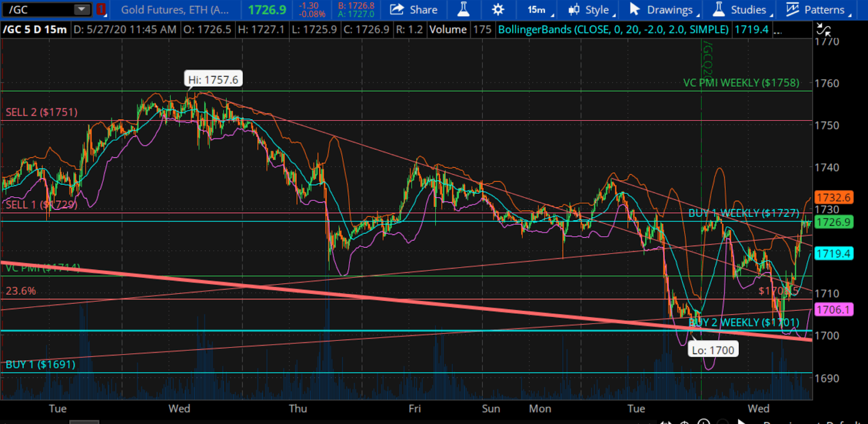Click the candlestick Style icon
Screen dimensions: 868x424
[573, 10]
